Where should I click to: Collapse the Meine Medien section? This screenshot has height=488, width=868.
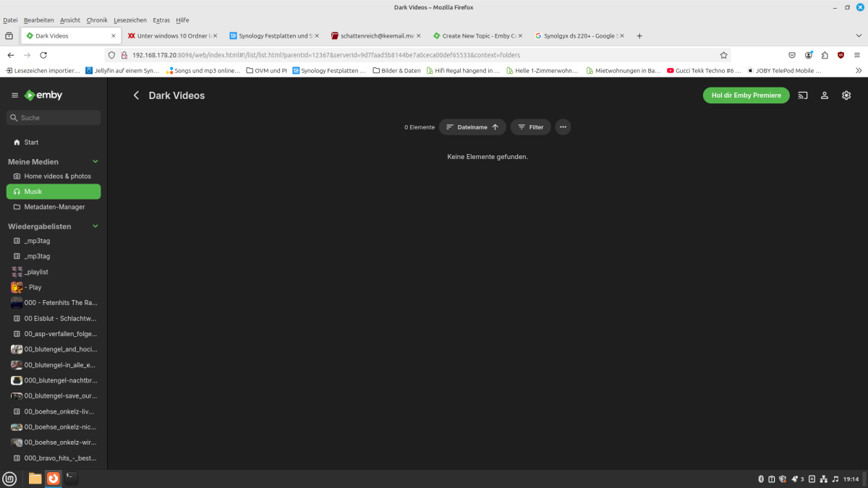coord(95,162)
